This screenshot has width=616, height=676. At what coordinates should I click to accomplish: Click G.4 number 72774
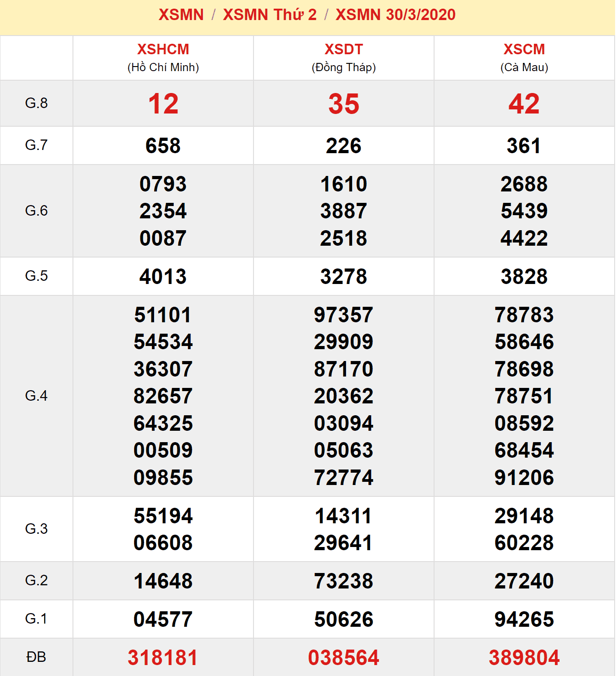tap(344, 478)
